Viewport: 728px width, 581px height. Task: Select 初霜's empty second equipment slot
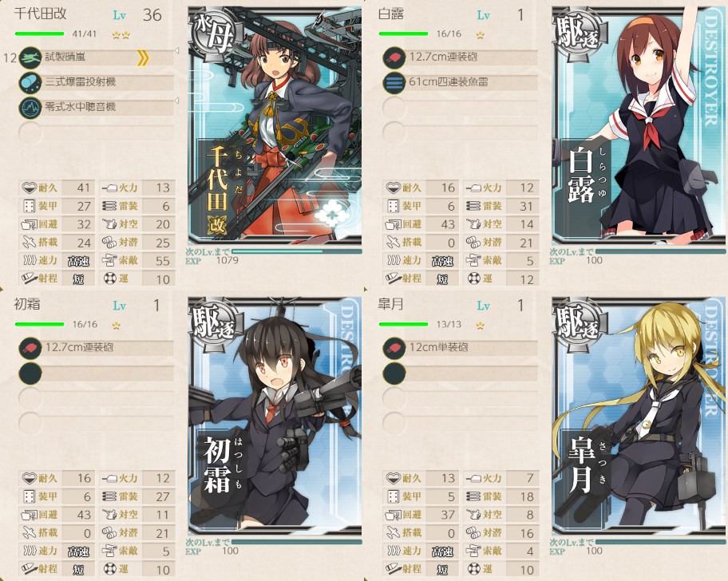[97, 373]
